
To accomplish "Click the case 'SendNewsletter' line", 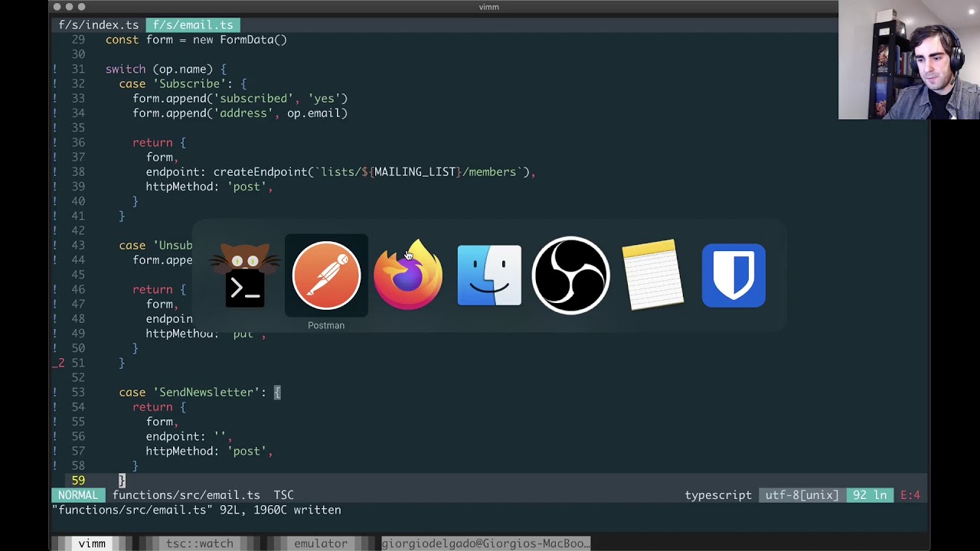I will click(x=200, y=393).
